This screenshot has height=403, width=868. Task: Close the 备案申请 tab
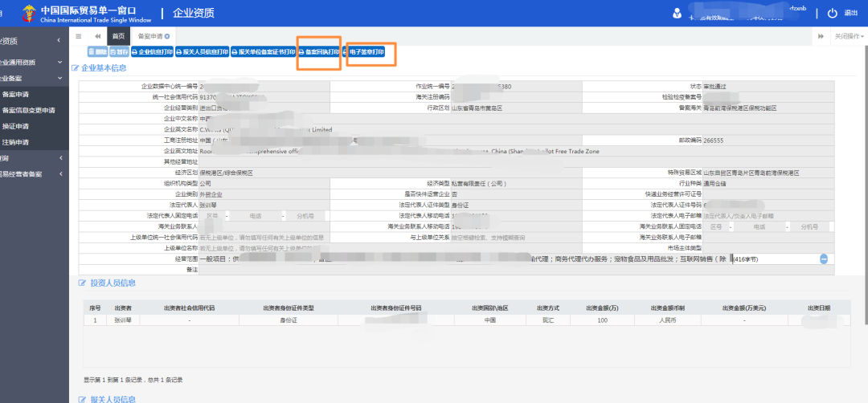point(166,36)
